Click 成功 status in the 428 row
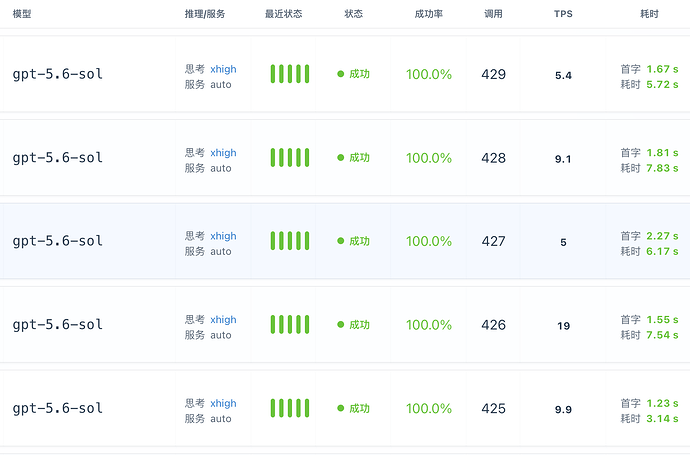Screen dimensions: 690x455 (x=353, y=158)
